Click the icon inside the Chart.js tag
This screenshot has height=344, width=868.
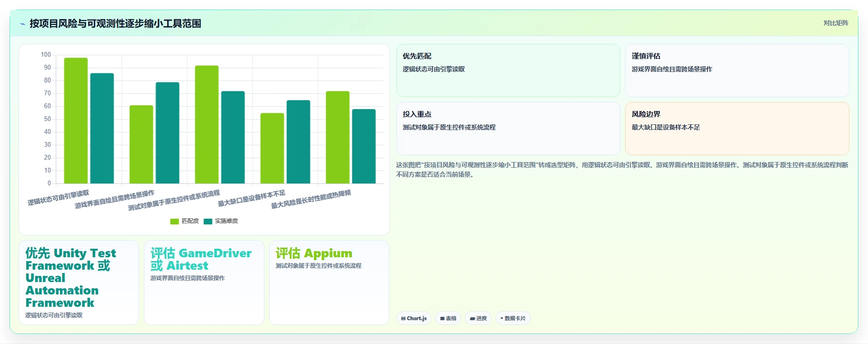(404, 319)
